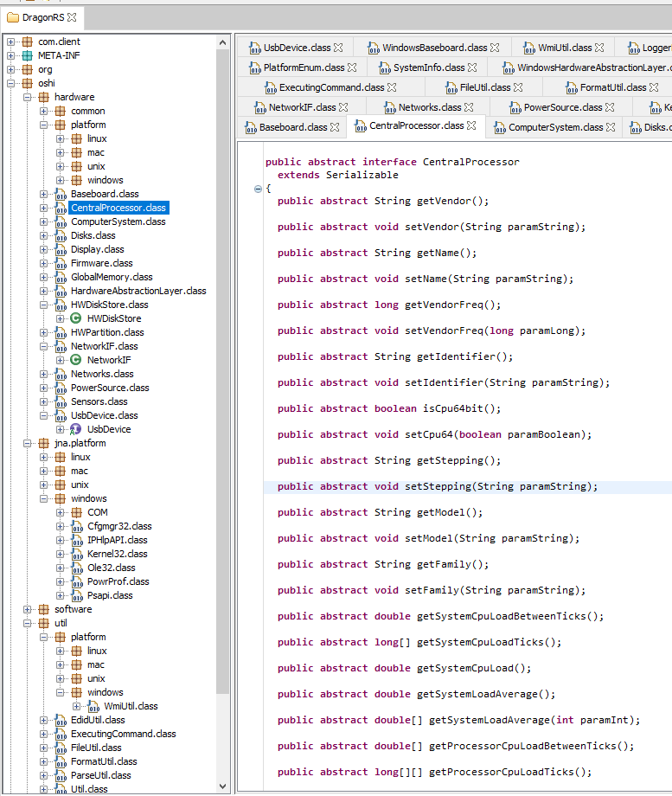Expand the com.client package node
Viewport: 672px width, 796px height.
(11, 42)
